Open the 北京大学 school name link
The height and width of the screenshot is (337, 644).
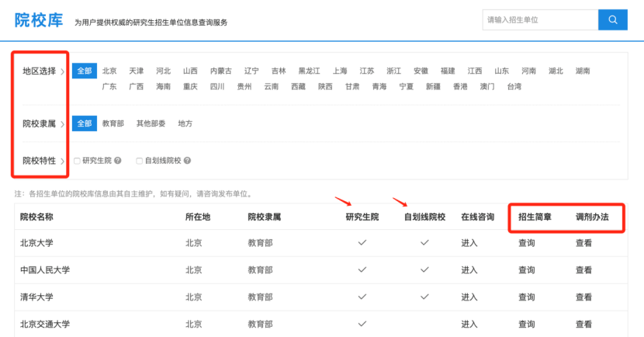tap(36, 243)
